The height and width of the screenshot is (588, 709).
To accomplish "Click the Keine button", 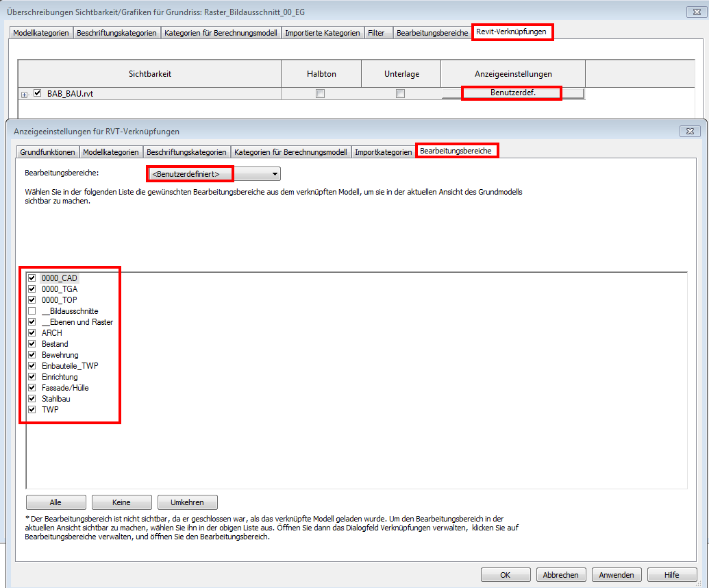I will point(121,502).
